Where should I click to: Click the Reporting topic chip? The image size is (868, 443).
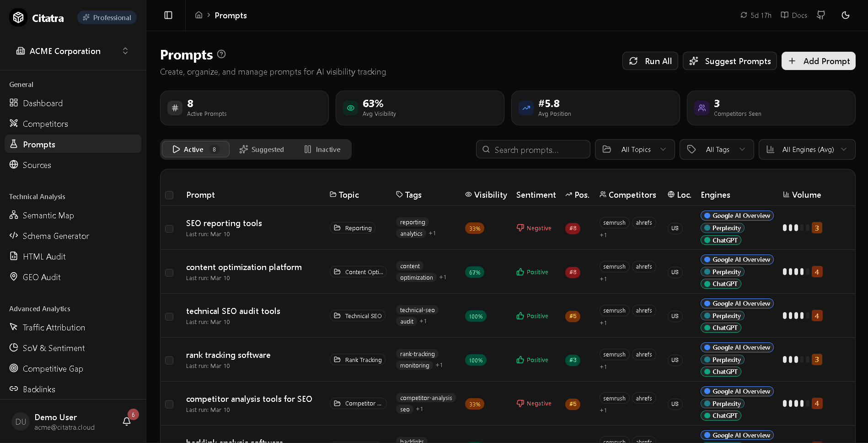[x=353, y=228]
